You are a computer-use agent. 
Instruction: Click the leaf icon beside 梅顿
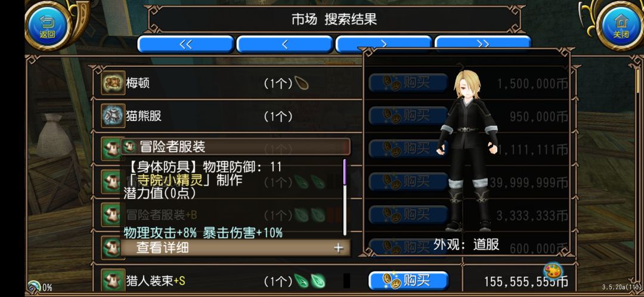pos(302,83)
